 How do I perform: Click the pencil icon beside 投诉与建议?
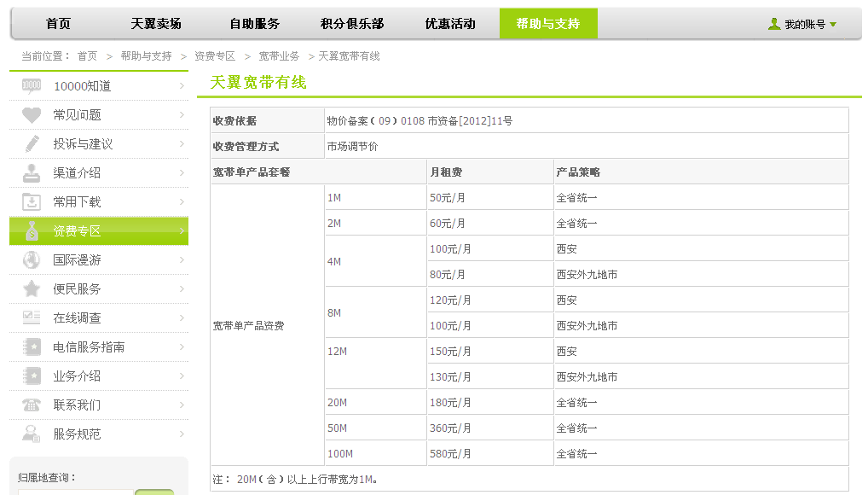click(x=32, y=143)
